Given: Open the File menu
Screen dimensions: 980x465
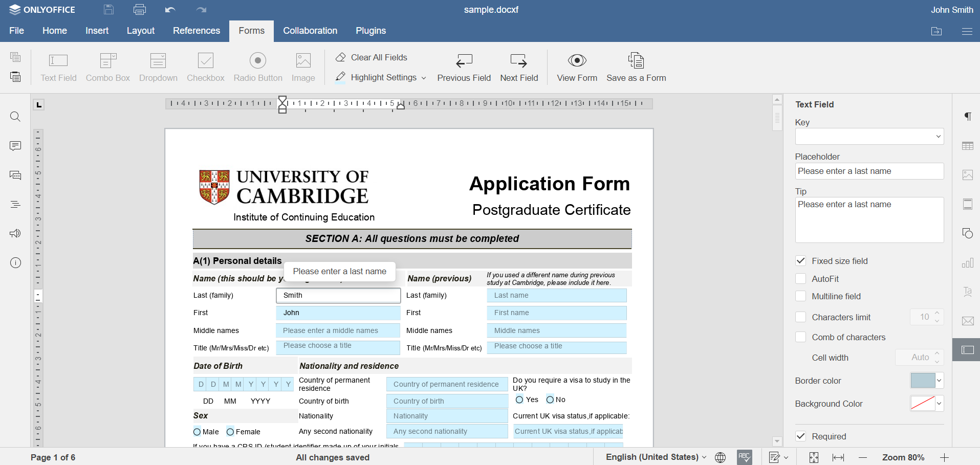Looking at the screenshot, I should click(x=16, y=31).
